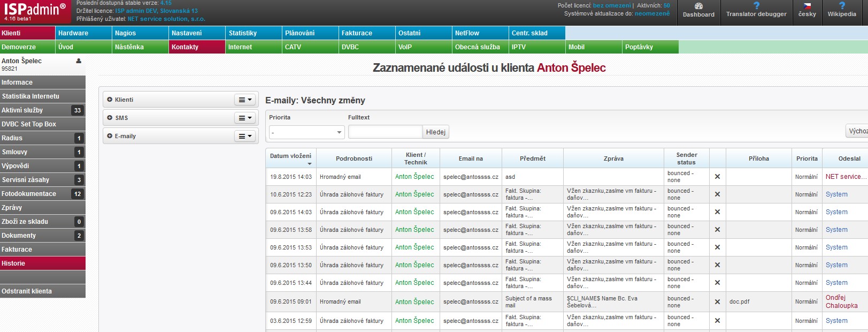Open Dokumenty sidebar item
The image size is (868, 332).
(x=43, y=236)
